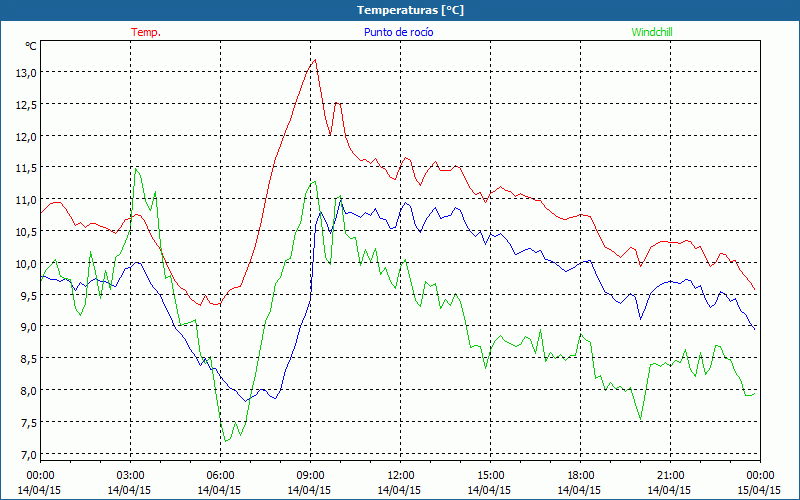Click the 00:00 14/04/15 time label
800x500 pixels.
[40, 483]
